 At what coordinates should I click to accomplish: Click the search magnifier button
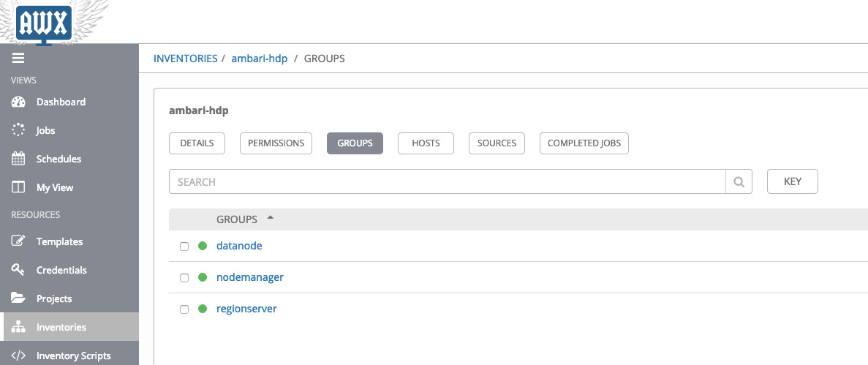(739, 181)
